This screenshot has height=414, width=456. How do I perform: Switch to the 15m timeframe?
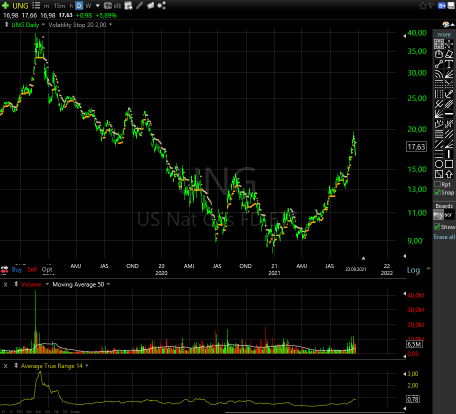click(x=59, y=6)
